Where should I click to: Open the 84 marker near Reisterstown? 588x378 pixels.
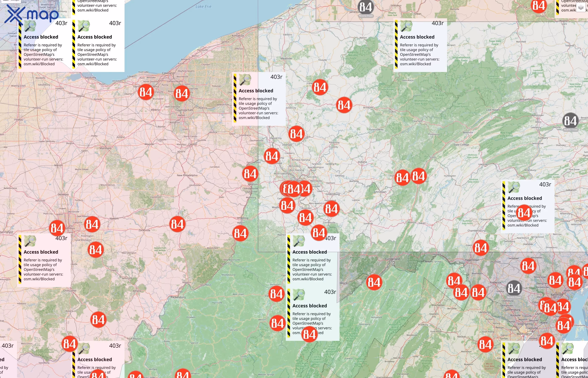[556, 280]
